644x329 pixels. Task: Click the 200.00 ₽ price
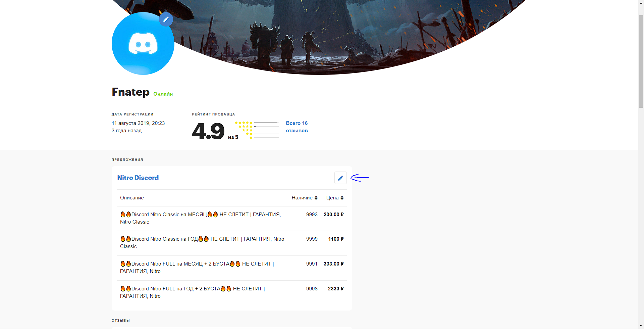pos(334,215)
